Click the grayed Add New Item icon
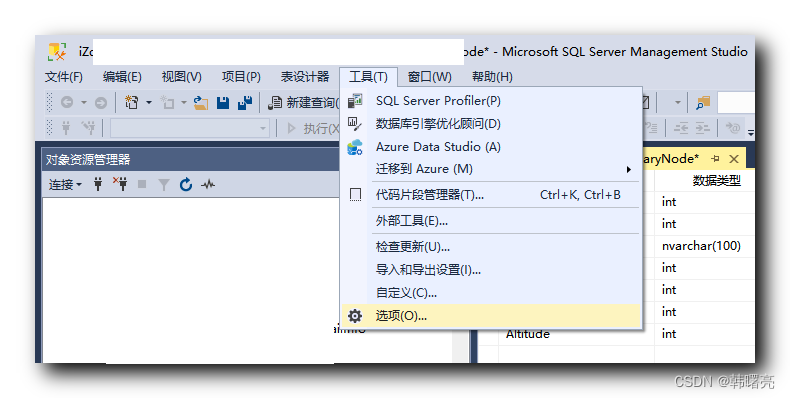This screenshot has height=398, width=790. (167, 103)
